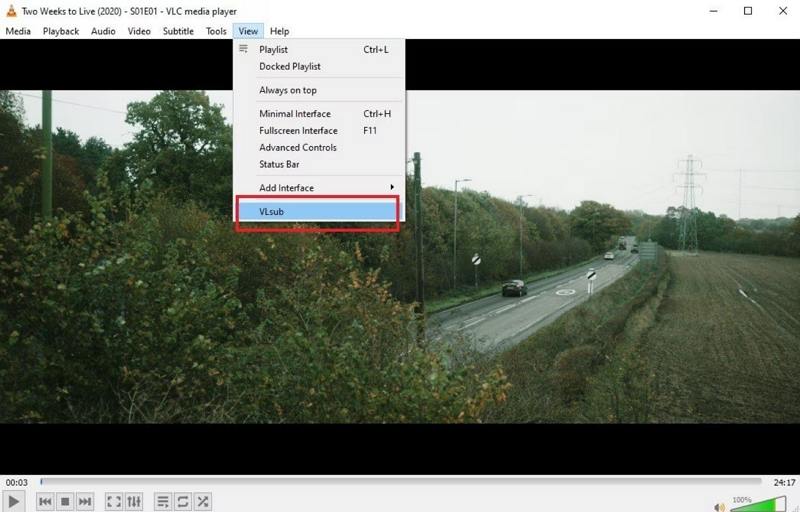The height and width of the screenshot is (512, 800).
Task: Adjust the volume slider
Action: (x=757, y=504)
